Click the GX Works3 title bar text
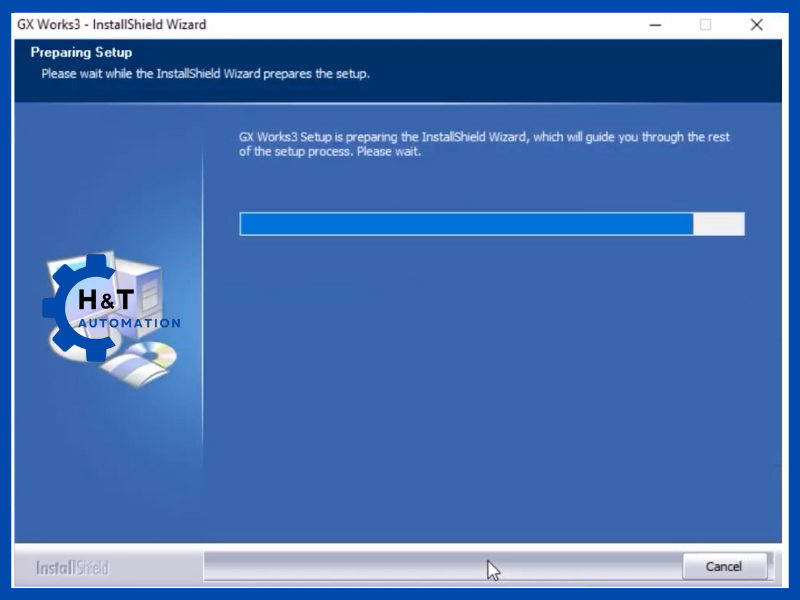The image size is (800, 600). point(111,24)
